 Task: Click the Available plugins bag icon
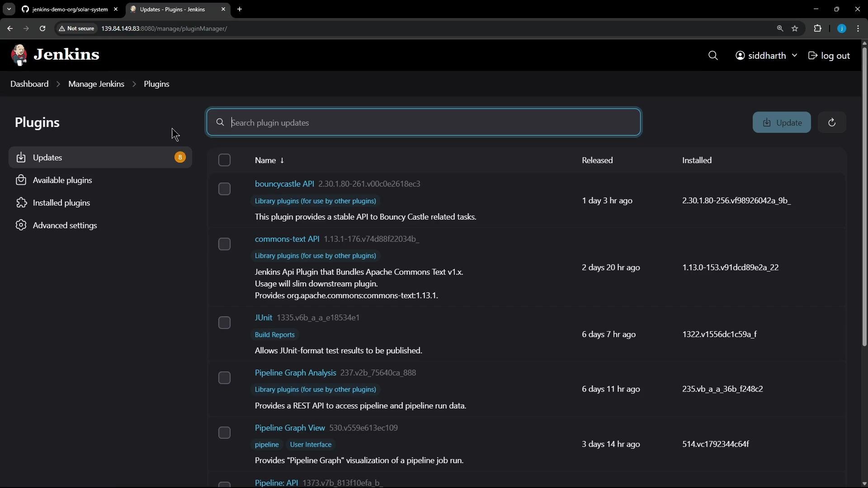[x=21, y=180]
